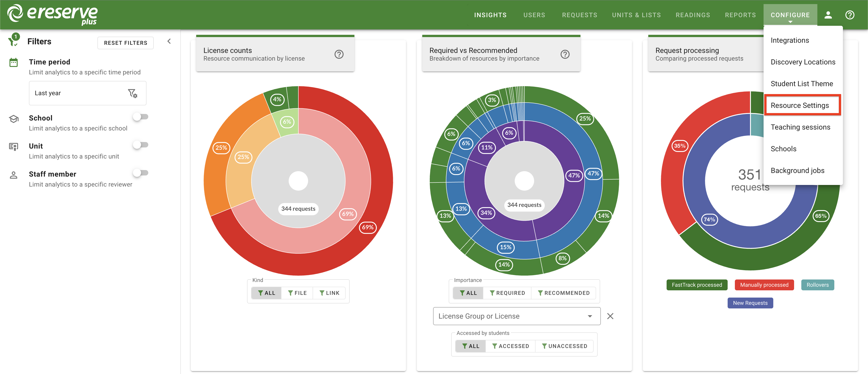Image resolution: width=868 pixels, height=374 pixels.
Task: Open time period filter settings icon
Action: 132,93
